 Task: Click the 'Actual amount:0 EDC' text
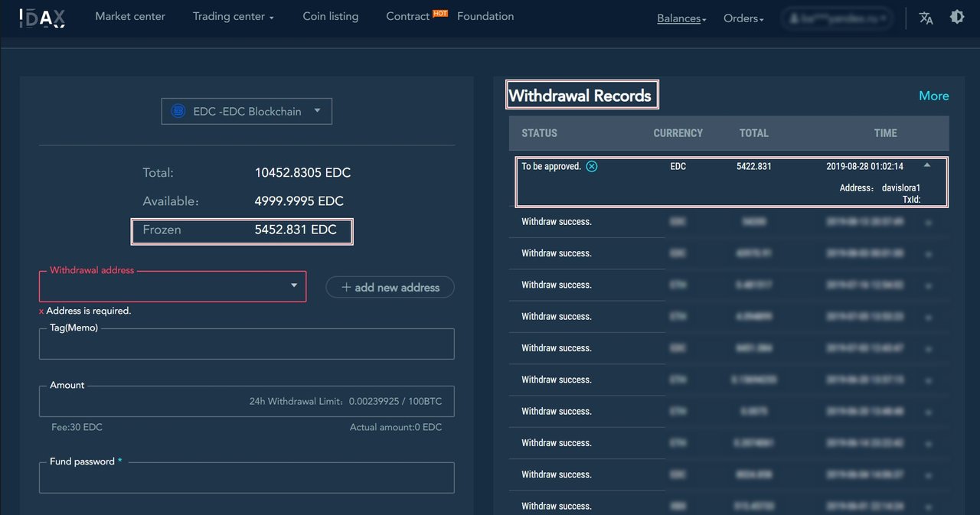pyautogui.click(x=396, y=427)
